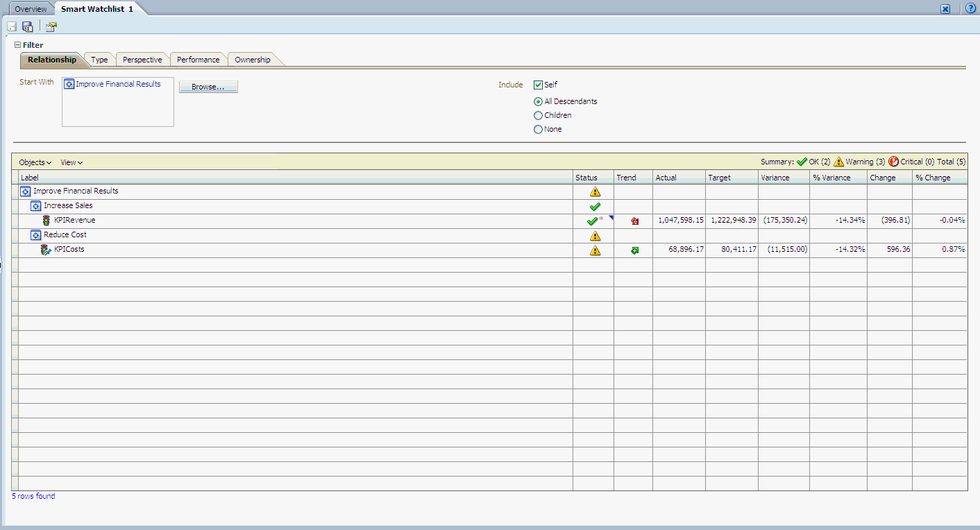Open the Objects dropdown menu
Viewport: 980px width, 530px height.
[35, 162]
